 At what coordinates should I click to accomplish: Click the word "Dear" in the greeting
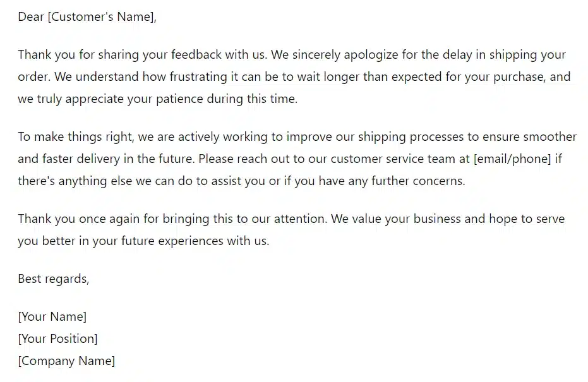click(x=31, y=17)
